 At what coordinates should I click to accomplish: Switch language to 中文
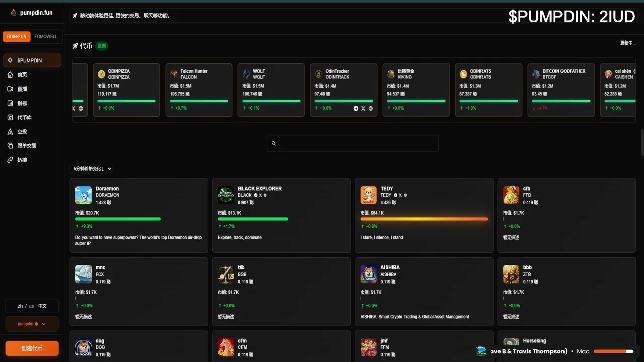[43, 306]
